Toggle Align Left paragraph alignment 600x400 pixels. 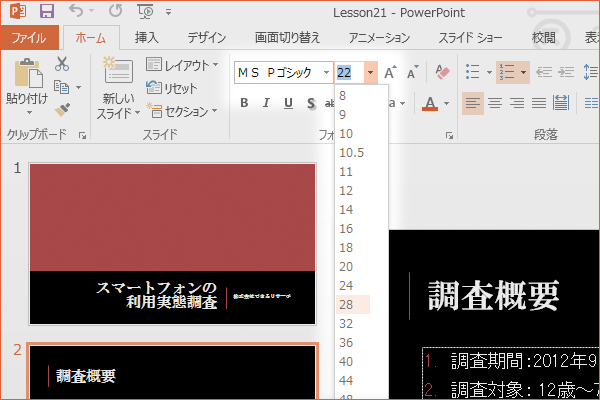[x=473, y=103]
